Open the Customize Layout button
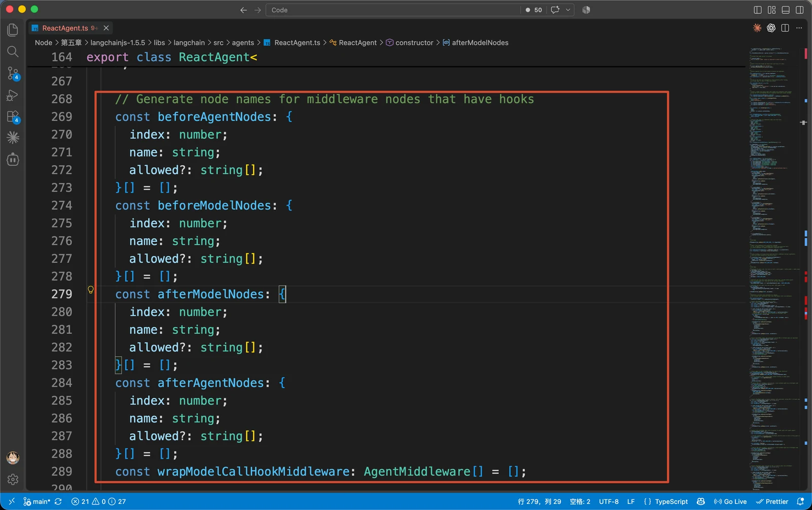The width and height of the screenshot is (812, 510). tap(772, 10)
